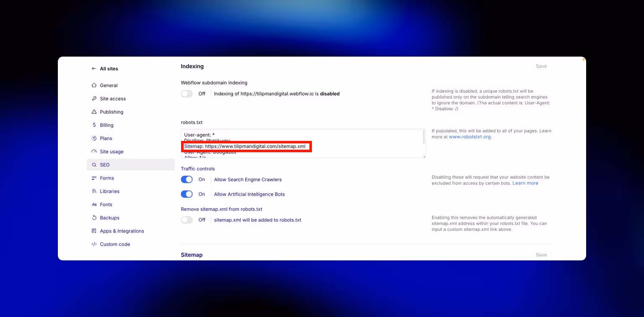Click the Libraries books icon

coord(94,192)
